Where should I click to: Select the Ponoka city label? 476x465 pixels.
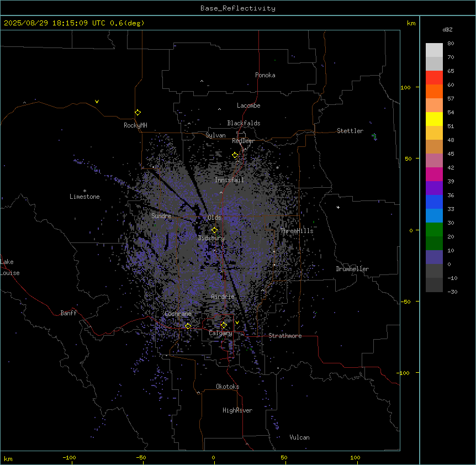[x=265, y=75]
